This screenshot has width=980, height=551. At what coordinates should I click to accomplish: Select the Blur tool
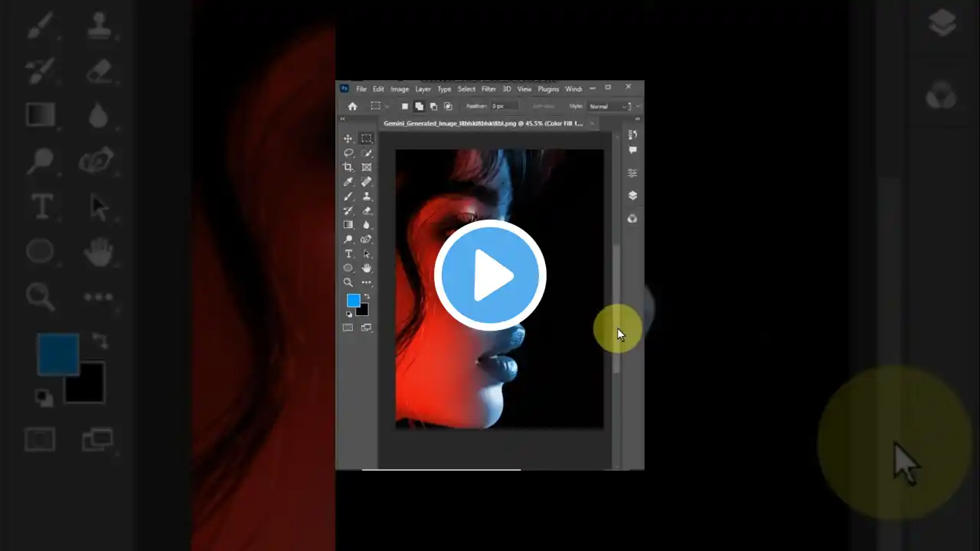click(x=367, y=225)
